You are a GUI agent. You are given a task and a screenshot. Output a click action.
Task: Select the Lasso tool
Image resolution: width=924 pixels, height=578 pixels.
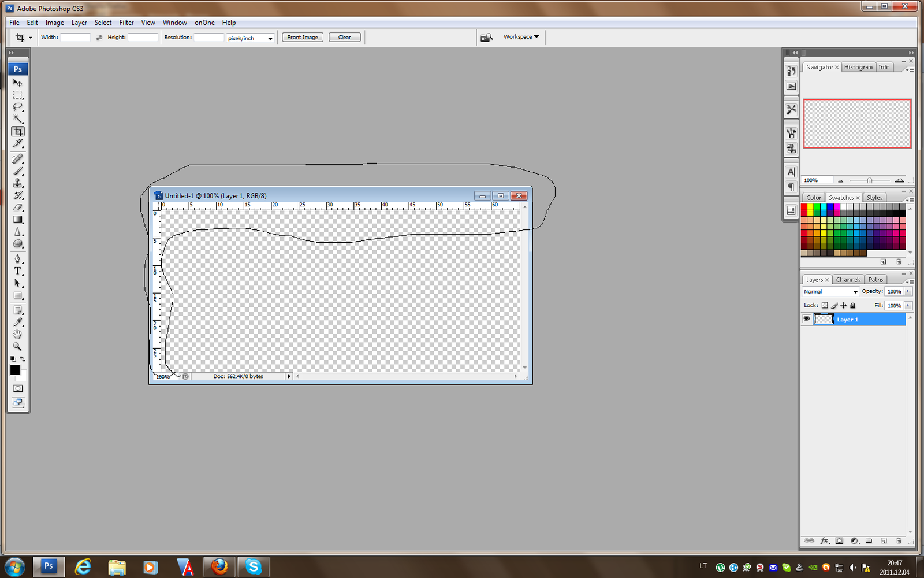tap(17, 107)
